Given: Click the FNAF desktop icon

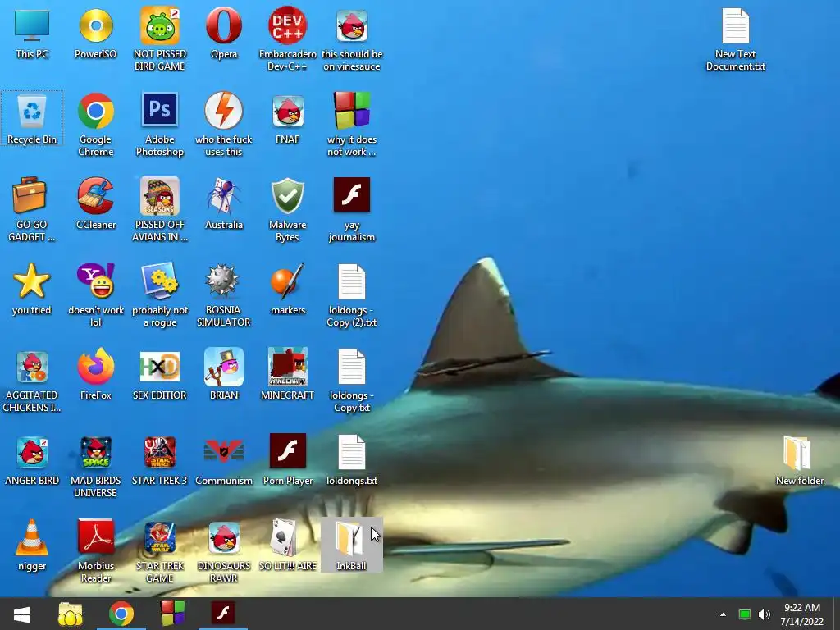Looking at the screenshot, I should coord(288,119).
